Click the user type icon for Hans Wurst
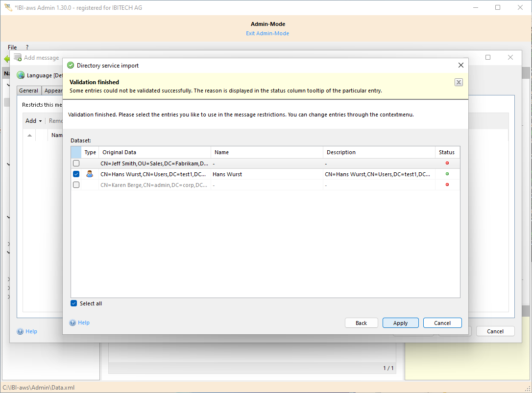This screenshot has height=393, width=532. (x=90, y=174)
